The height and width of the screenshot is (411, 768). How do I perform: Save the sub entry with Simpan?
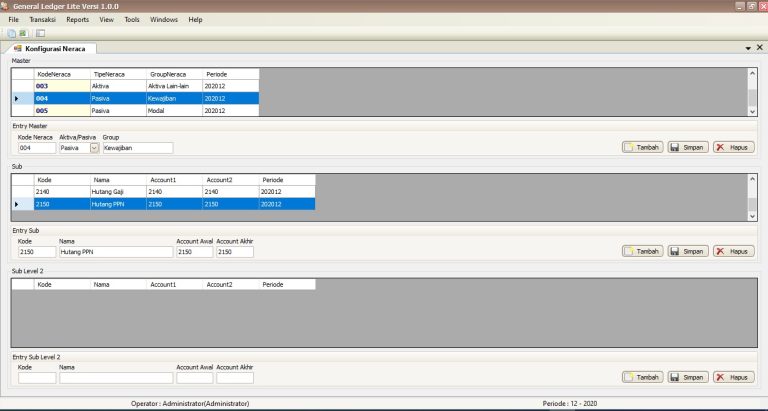[688, 251]
